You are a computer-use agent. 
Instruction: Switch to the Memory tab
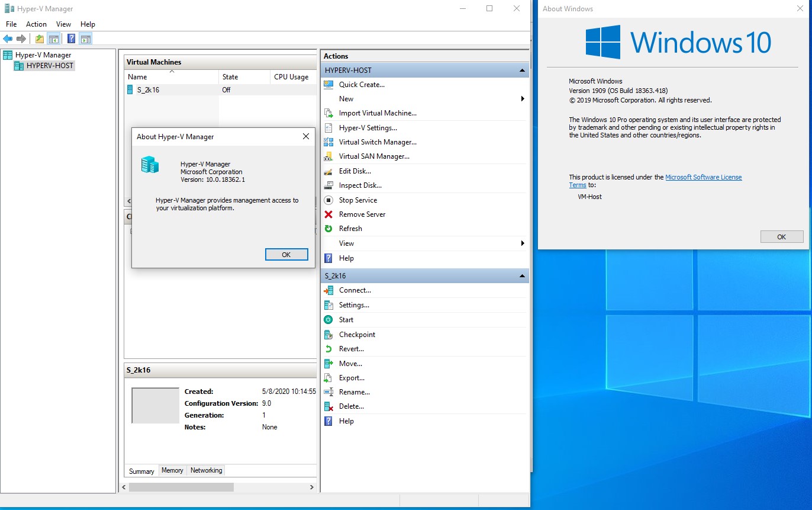coord(172,470)
